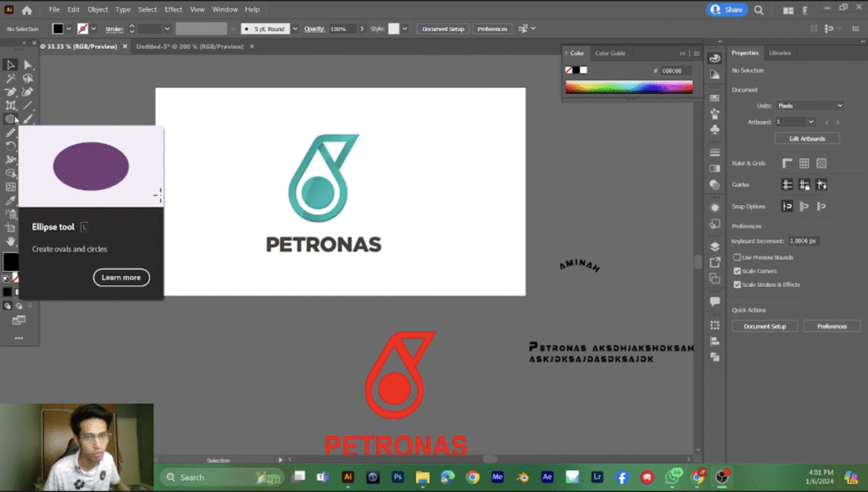
Task: Enable Use Preview Bounds checkbox
Action: pos(737,257)
